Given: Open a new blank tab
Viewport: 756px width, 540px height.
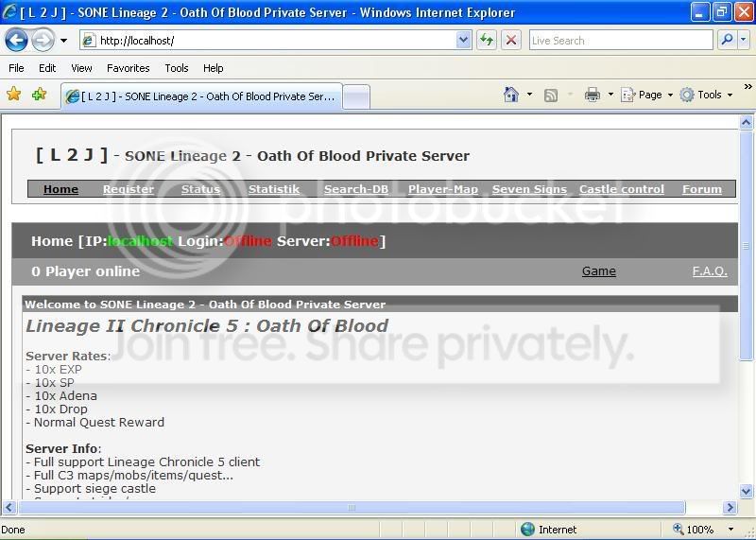Looking at the screenshot, I should [356, 96].
